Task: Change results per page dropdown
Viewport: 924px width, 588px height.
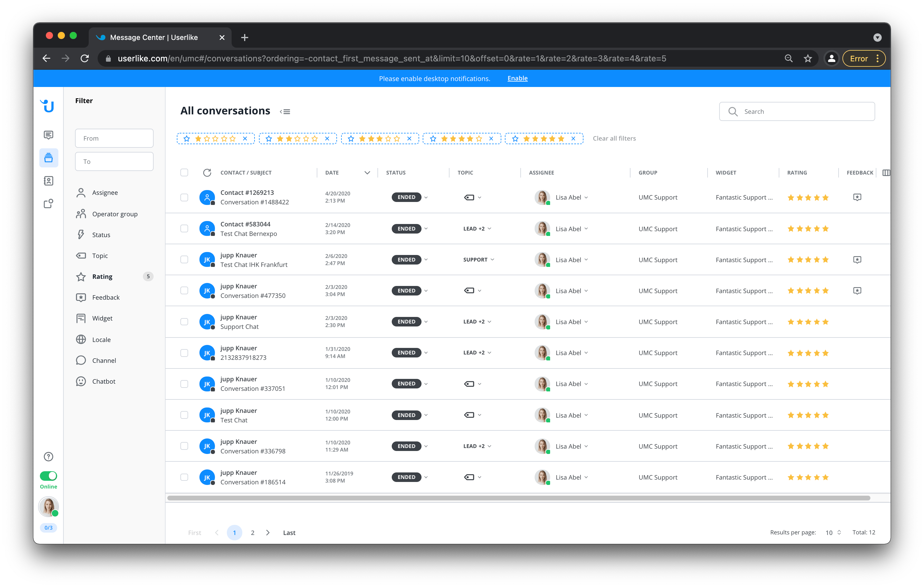Action: (833, 532)
